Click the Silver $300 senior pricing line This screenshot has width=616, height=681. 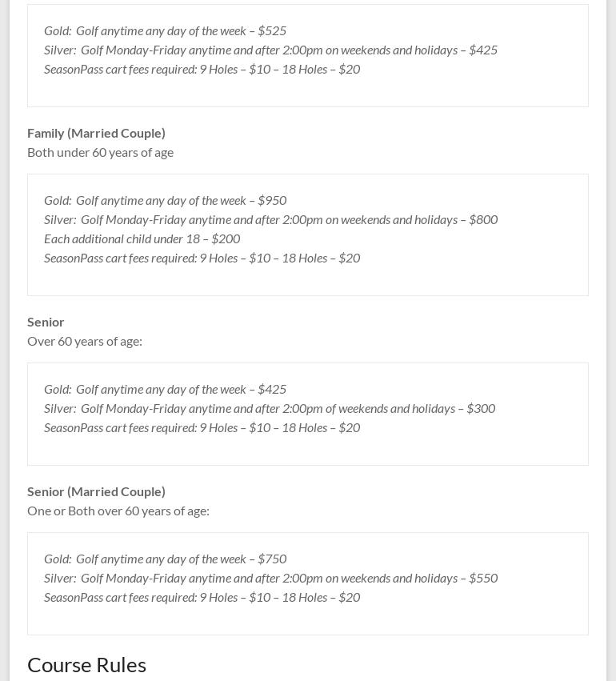coord(270,408)
